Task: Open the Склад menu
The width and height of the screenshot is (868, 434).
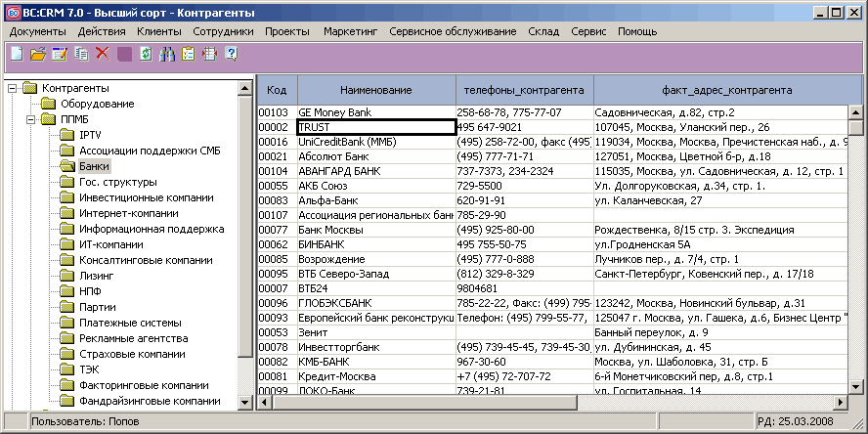Action: (543, 31)
